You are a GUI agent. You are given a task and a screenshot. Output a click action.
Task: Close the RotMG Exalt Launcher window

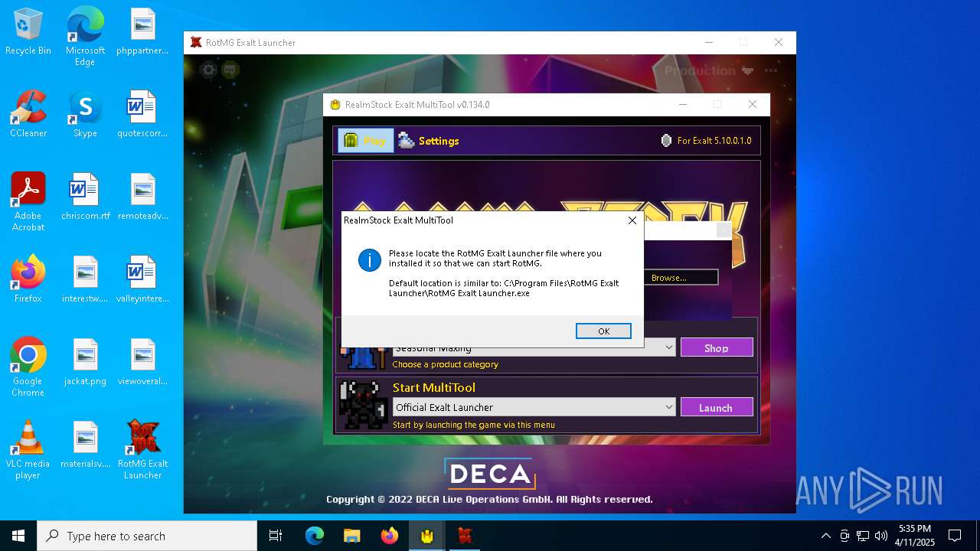pyautogui.click(x=779, y=42)
